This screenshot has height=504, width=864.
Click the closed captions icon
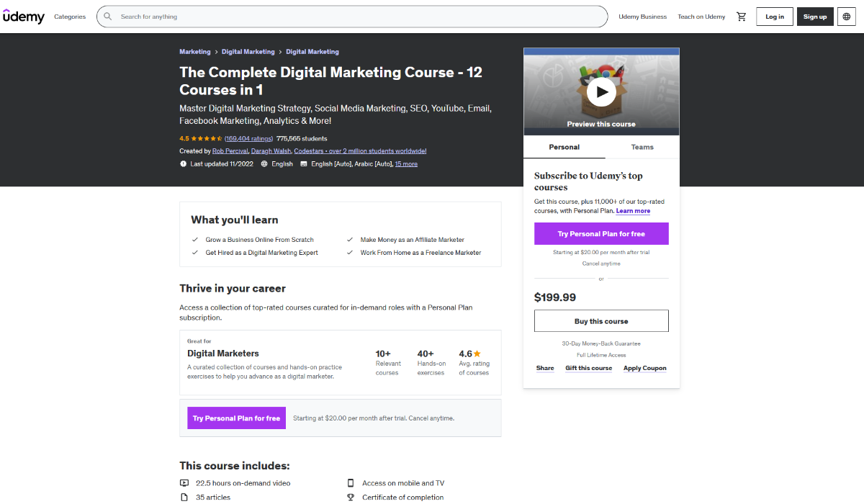point(303,164)
